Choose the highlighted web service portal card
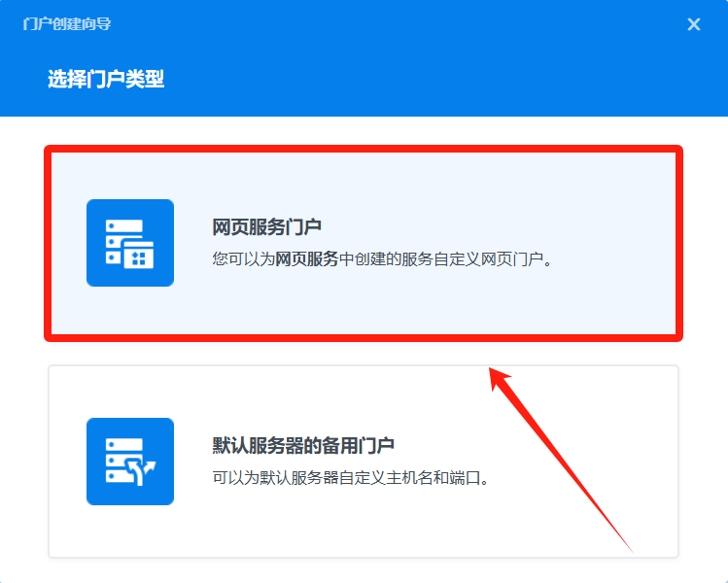This screenshot has height=583, width=728. point(364,243)
